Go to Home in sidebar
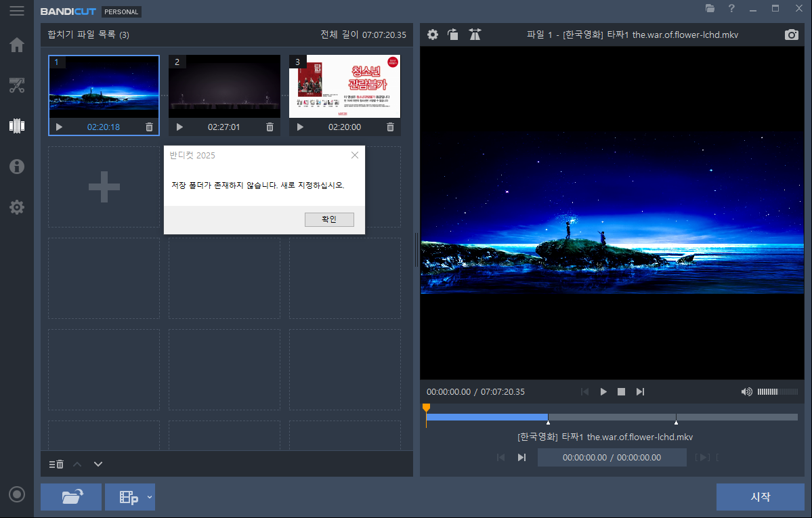 [x=16, y=45]
